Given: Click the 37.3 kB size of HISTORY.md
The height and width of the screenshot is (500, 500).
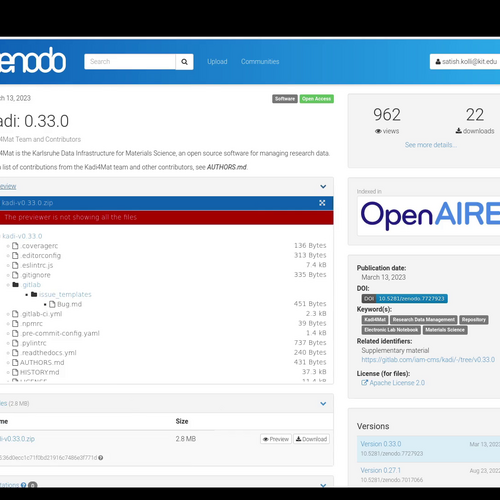Looking at the screenshot, I should [314, 372].
